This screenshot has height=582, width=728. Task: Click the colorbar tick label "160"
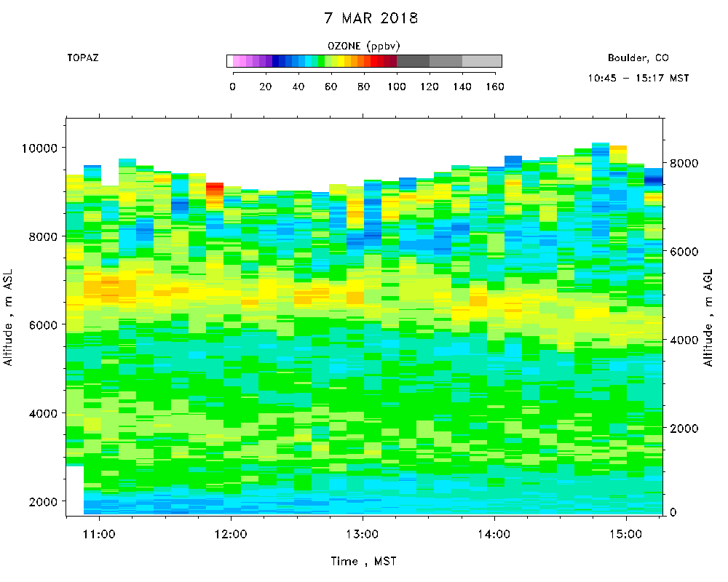495,87
